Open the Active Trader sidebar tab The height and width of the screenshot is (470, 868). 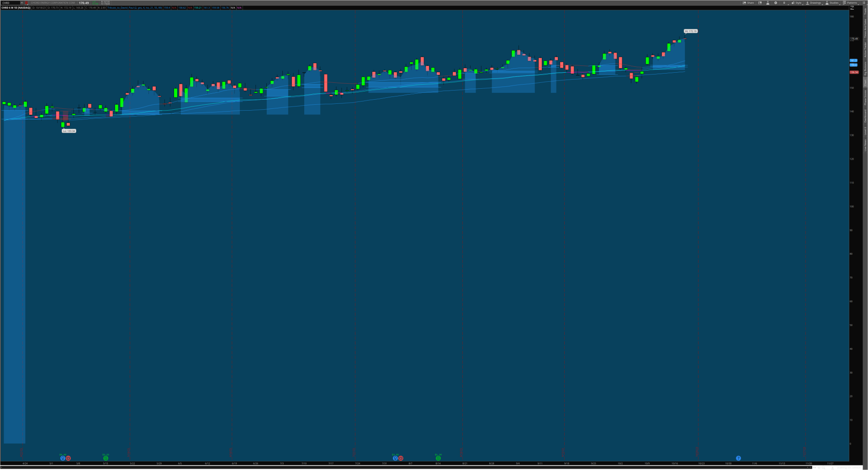pos(865,49)
